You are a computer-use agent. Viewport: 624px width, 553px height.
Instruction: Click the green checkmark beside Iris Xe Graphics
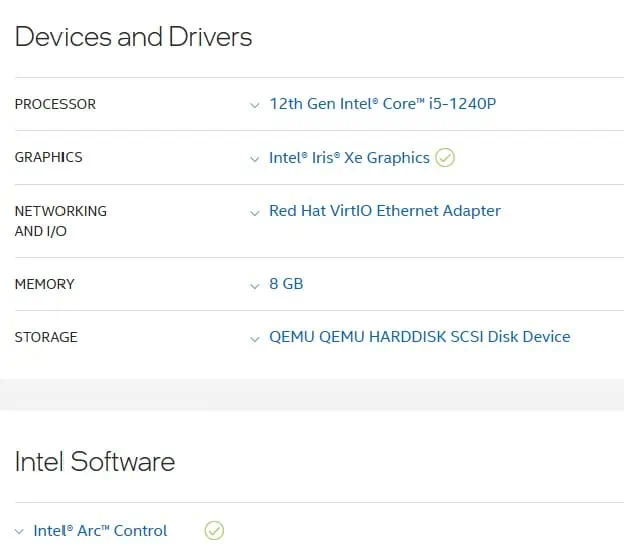coord(445,158)
